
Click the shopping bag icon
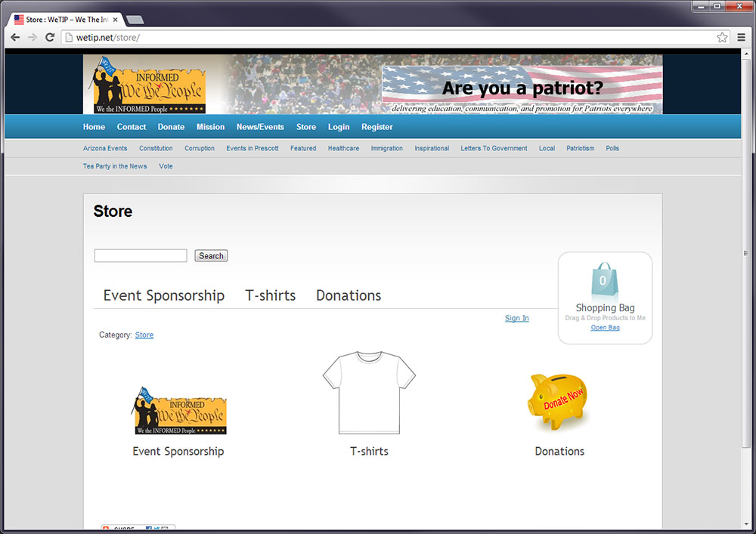pos(605,279)
